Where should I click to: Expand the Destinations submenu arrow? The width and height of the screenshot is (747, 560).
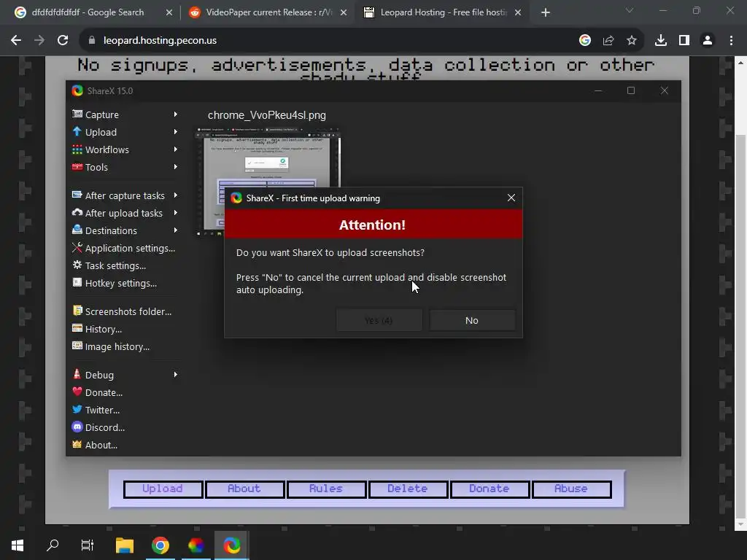176,230
